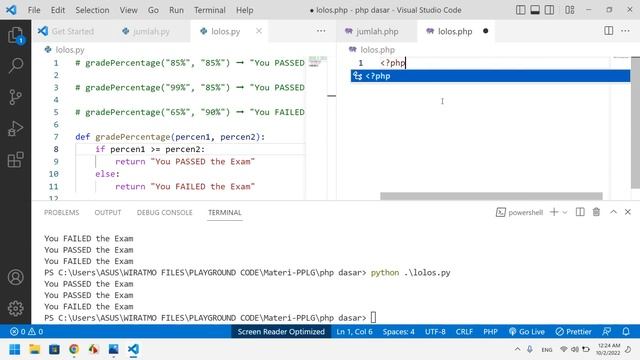The width and height of the screenshot is (640, 360).
Task: Click the horizontal scrollbar in php editor
Action: click(491, 196)
